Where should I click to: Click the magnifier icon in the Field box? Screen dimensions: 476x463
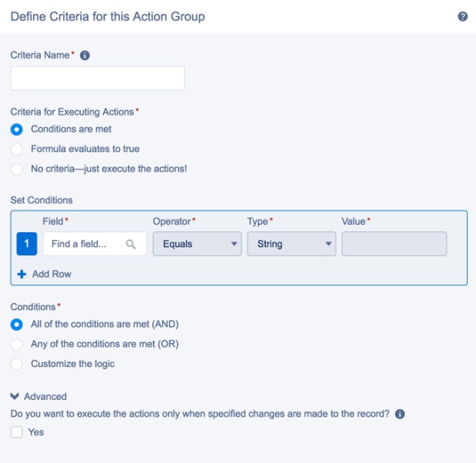(x=131, y=244)
